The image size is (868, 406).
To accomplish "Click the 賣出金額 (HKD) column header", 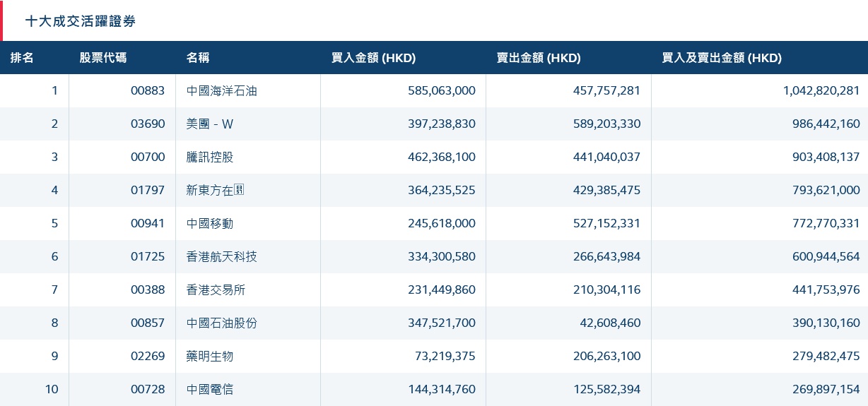I will (x=539, y=58).
